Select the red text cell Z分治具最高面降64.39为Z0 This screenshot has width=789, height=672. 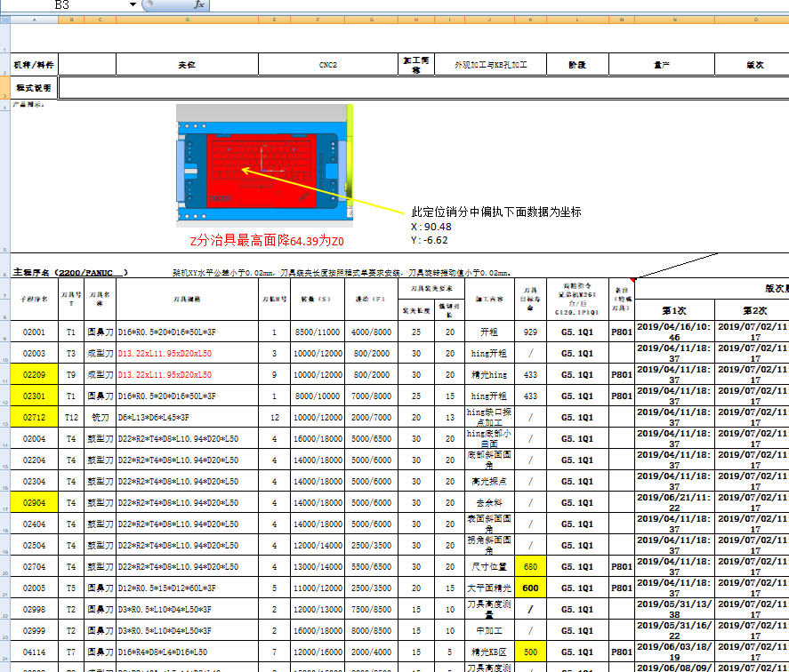(x=267, y=240)
